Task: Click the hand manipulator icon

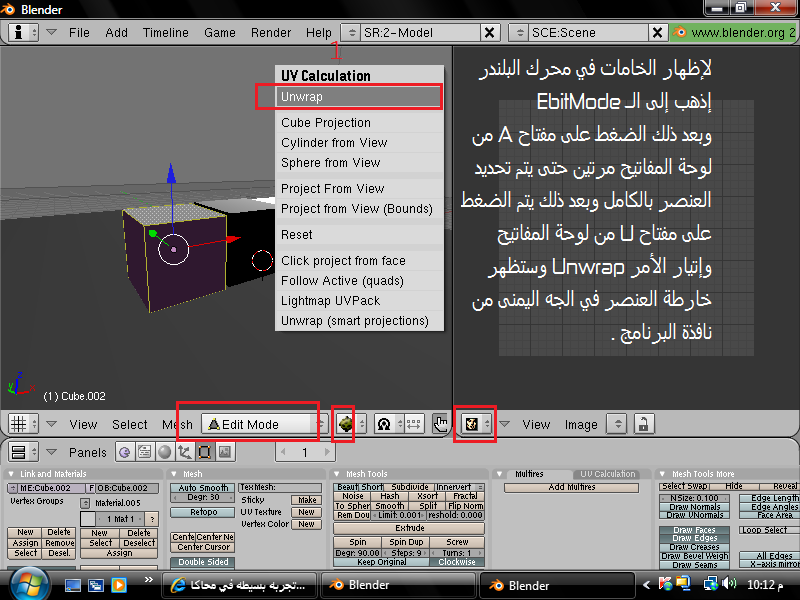Action: pyautogui.click(x=440, y=424)
